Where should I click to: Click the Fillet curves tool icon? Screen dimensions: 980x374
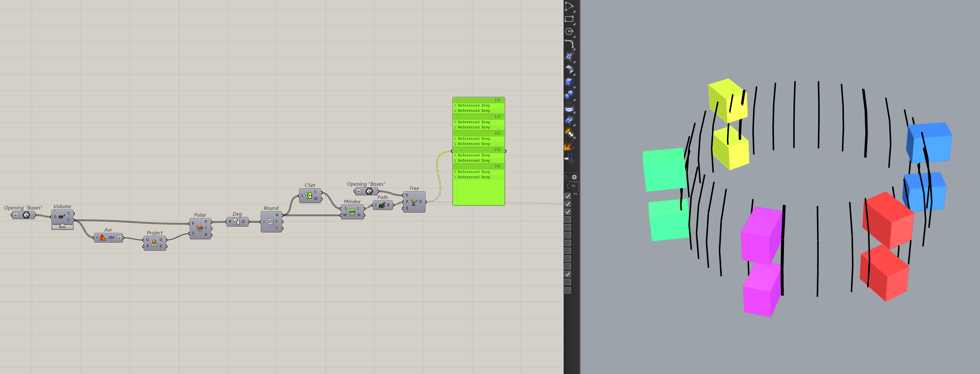569,44
